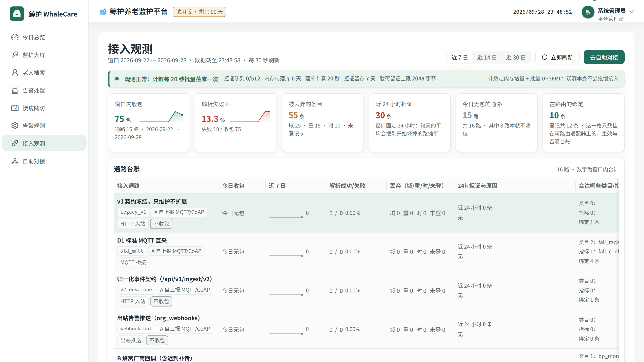The image size is (644, 362).
Task: Click the webhook_out tag
Action: [x=136, y=329]
